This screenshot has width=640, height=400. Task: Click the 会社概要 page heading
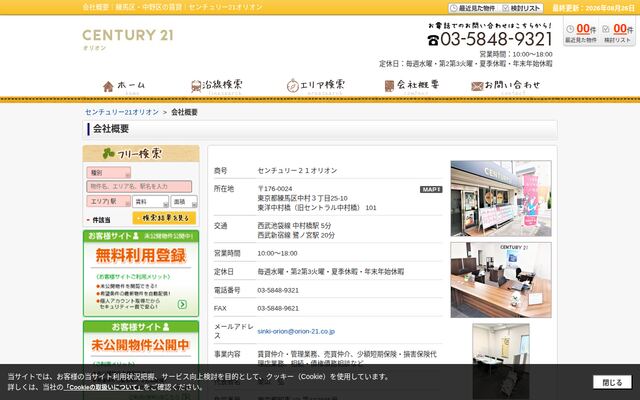(111, 129)
